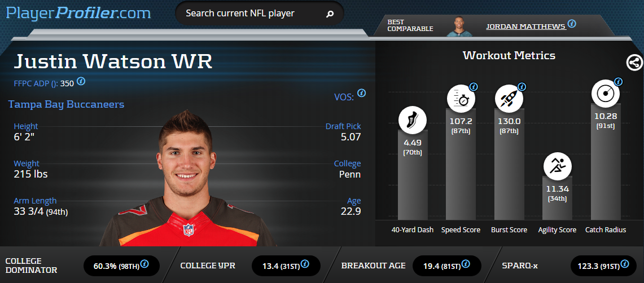This screenshot has height=283, width=644.
Task: Show info for College Dominator value
Action: pyautogui.click(x=144, y=263)
